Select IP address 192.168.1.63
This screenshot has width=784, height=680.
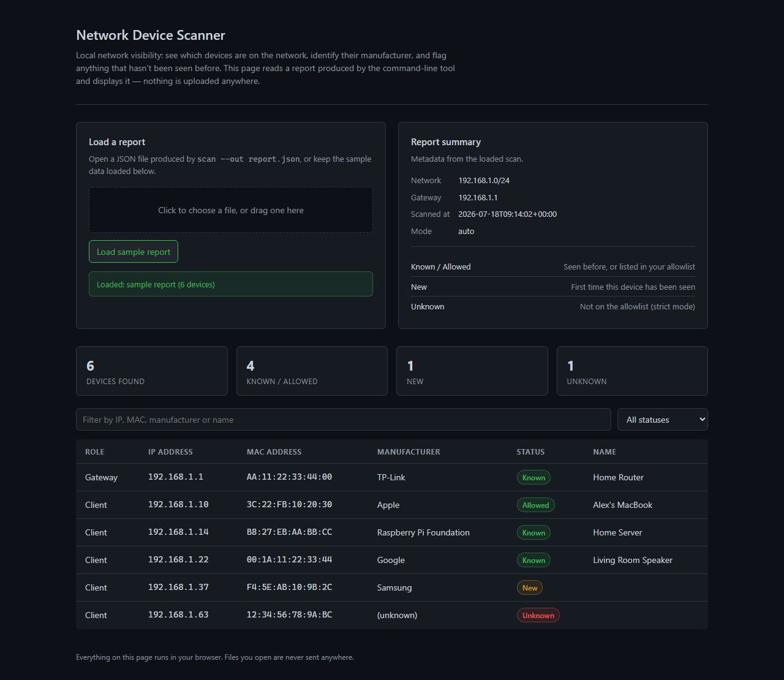click(178, 614)
